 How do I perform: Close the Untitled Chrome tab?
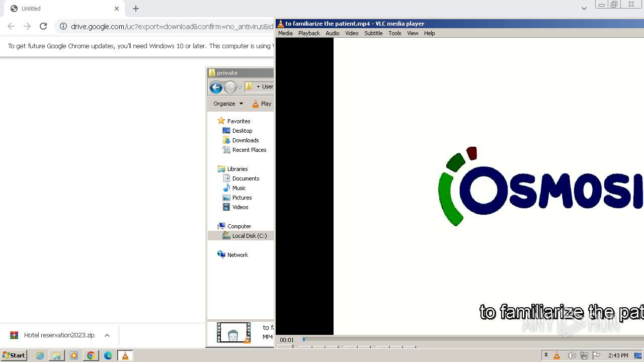click(117, 9)
